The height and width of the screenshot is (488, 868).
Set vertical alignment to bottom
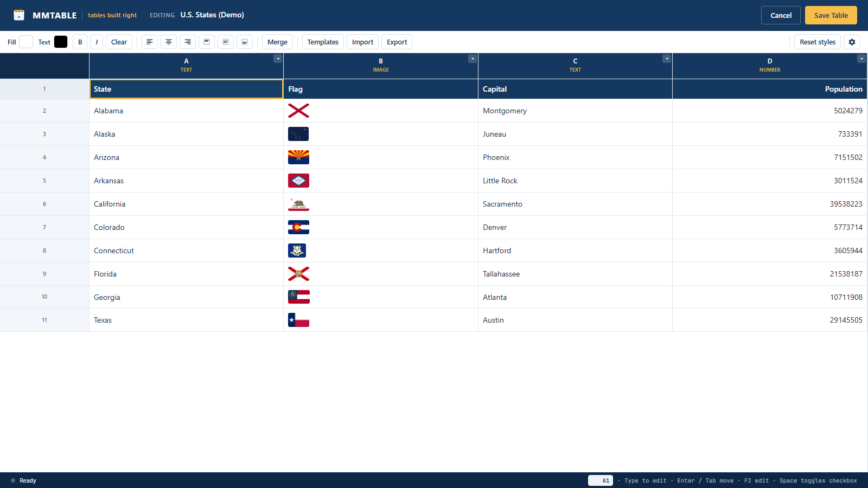coord(245,42)
